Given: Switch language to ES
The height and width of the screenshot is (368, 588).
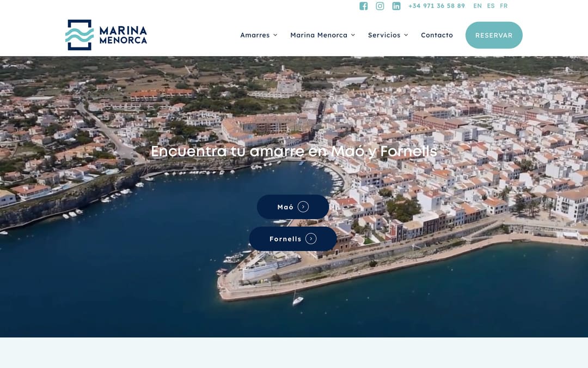Looking at the screenshot, I should click(491, 6).
